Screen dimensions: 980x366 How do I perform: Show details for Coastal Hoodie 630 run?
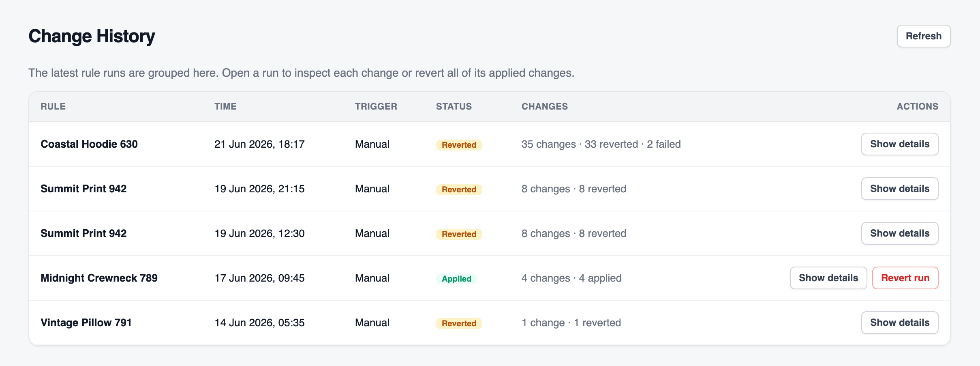point(900,144)
